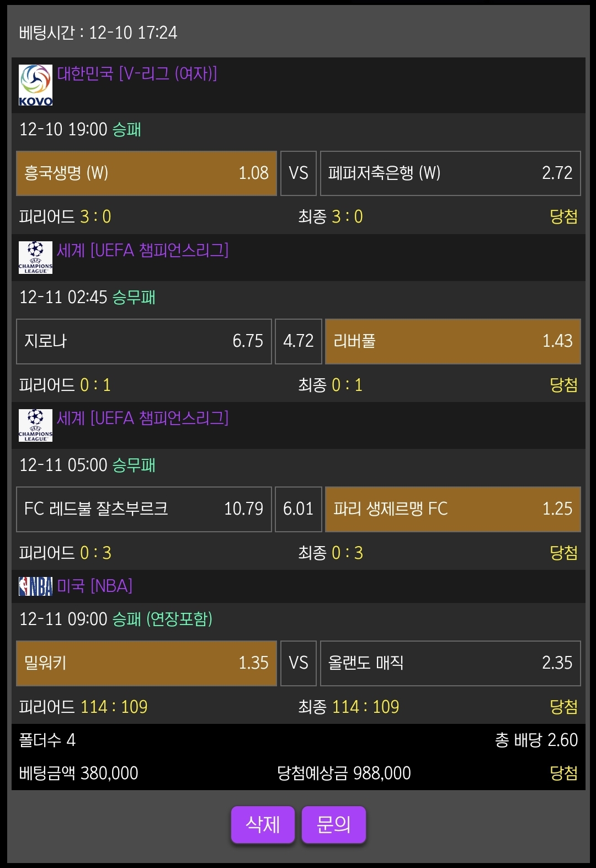This screenshot has height=868, width=596.
Task: Select FC 레드불 잘츠부르크 odds 10.79
Action: [x=143, y=509]
